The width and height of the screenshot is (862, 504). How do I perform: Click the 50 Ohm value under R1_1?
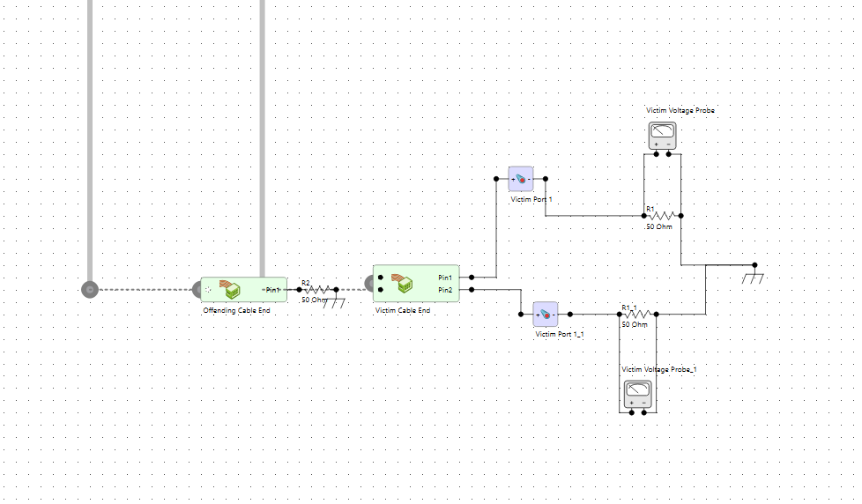pyautogui.click(x=635, y=325)
